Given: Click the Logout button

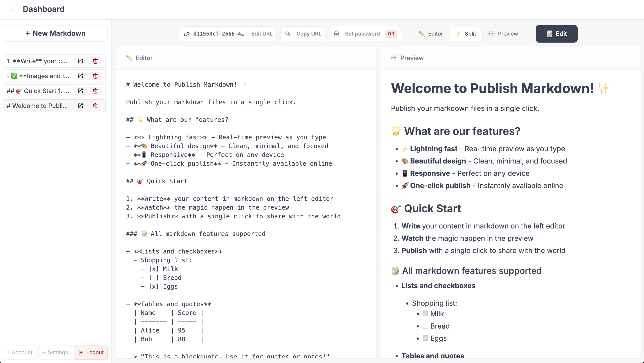Looking at the screenshot, I should click(x=91, y=352).
